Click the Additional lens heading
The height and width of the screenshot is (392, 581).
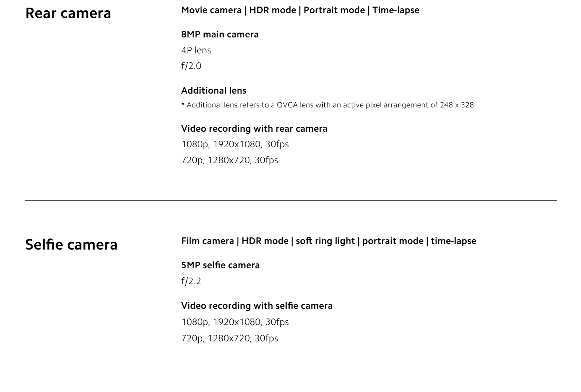214,90
